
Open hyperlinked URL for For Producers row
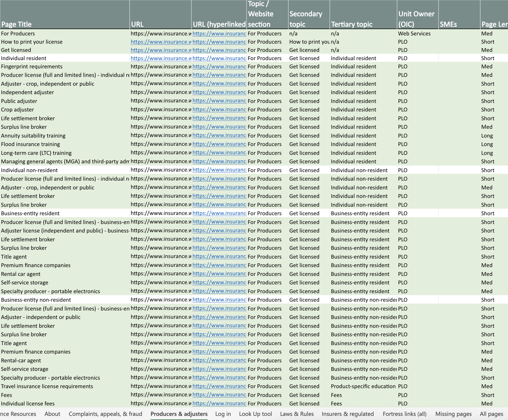pyautogui.click(x=219, y=33)
